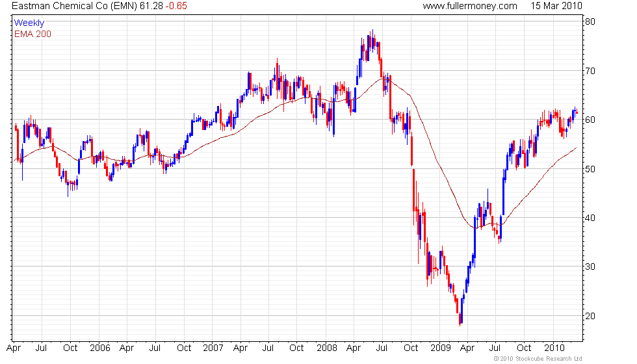This screenshot has height=364, width=637.
Task: Click the Eastman Chemical Co (EMN) title
Action: [74, 6]
